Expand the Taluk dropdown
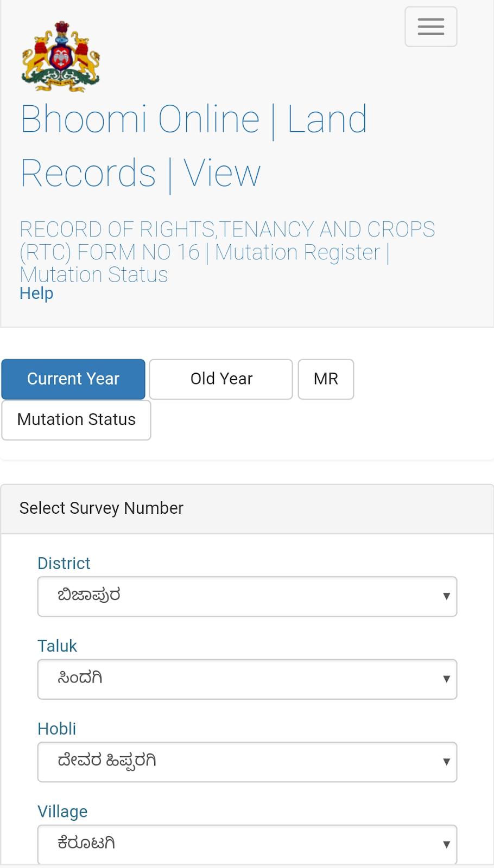The image size is (494, 868). pos(247,679)
